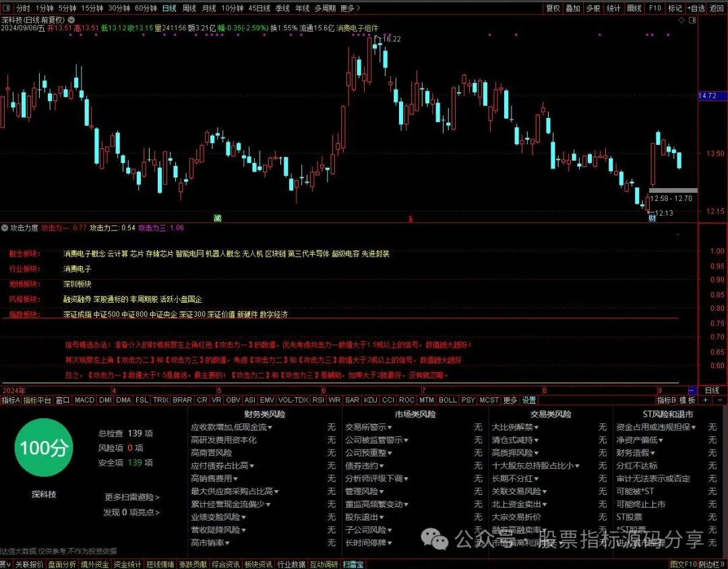Click the 叠加 overlay button
Image resolution: width=728 pixels, height=569 pixels.
[x=573, y=8]
